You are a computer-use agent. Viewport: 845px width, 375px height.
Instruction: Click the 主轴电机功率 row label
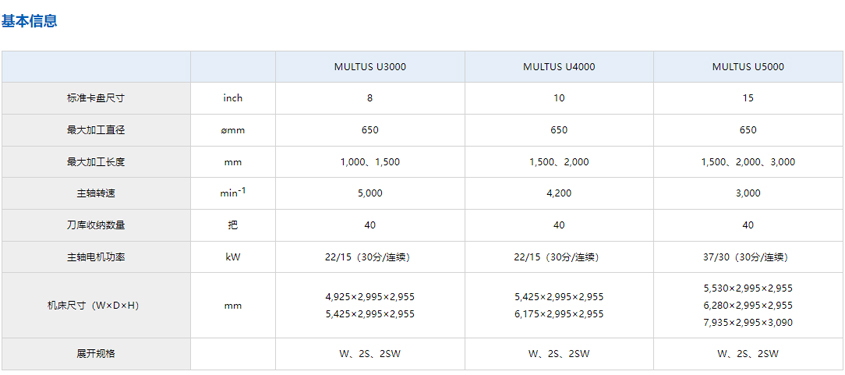click(x=96, y=257)
